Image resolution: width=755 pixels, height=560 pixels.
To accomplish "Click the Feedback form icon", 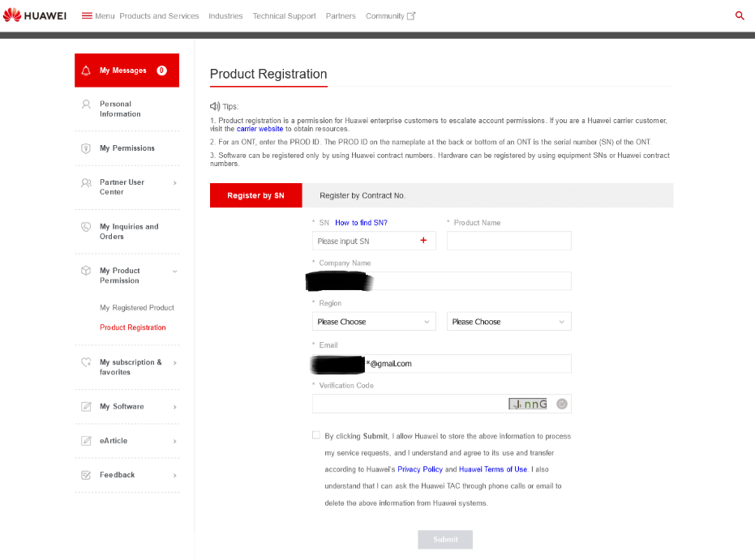I will pyautogui.click(x=86, y=476).
